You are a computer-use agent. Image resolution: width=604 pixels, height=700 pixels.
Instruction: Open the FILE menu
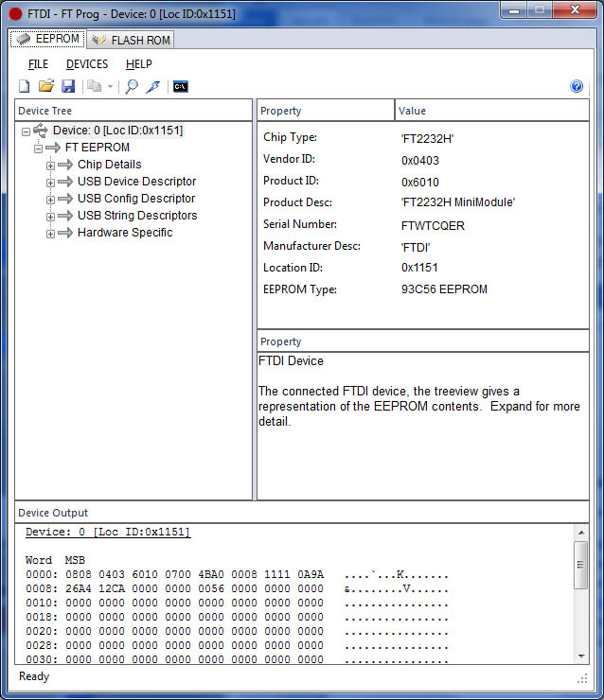(38, 64)
